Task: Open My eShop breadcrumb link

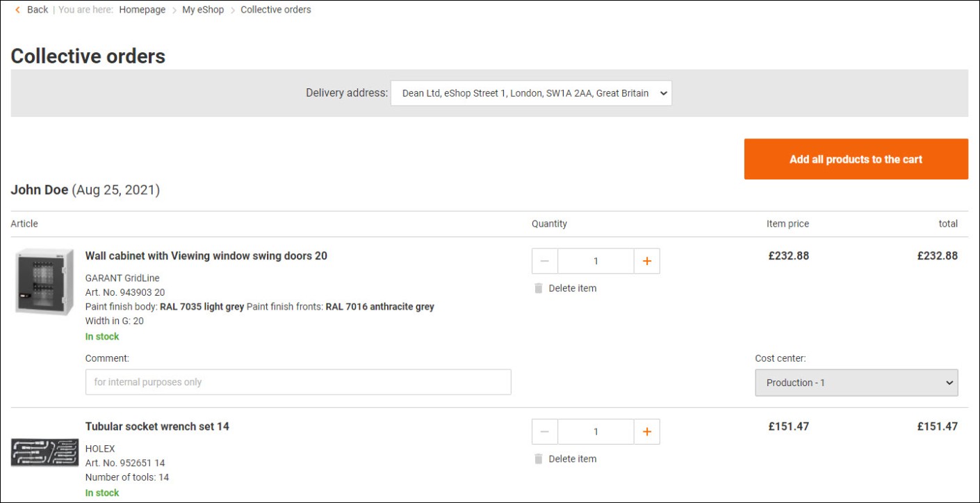Action: pyautogui.click(x=203, y=10)
